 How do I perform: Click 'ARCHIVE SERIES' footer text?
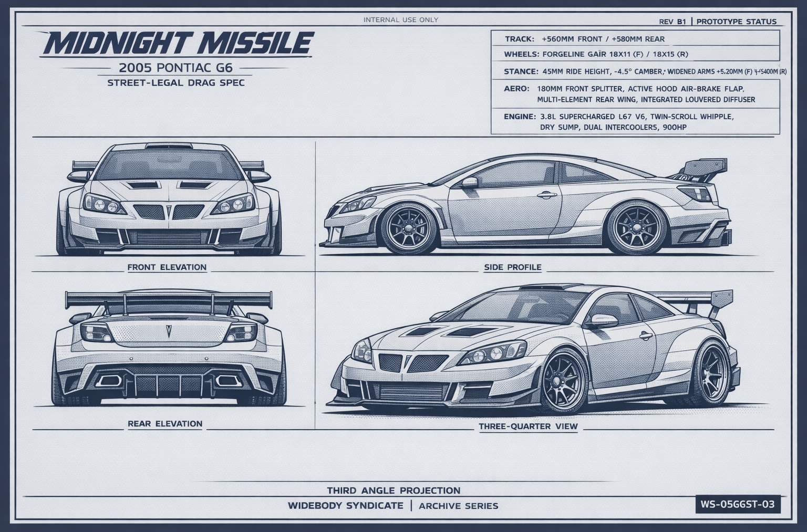pos(458,506)
